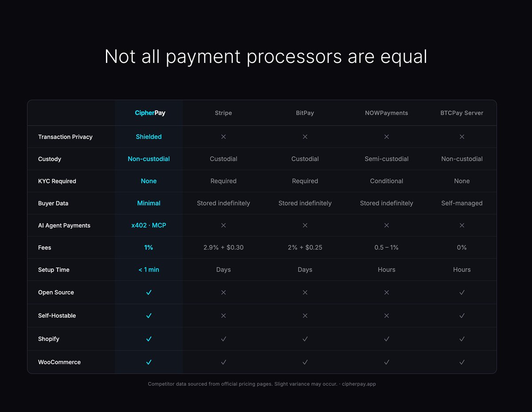
Task: Click BTCPay Server's WooCommerce checkmark
Action: pyautogui.click(x=462, y=362)
